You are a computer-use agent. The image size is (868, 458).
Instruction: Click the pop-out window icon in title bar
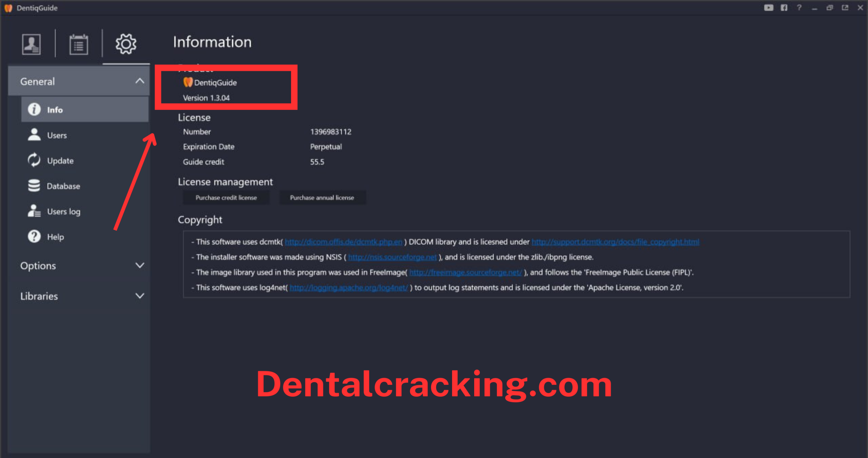[845, 8]
